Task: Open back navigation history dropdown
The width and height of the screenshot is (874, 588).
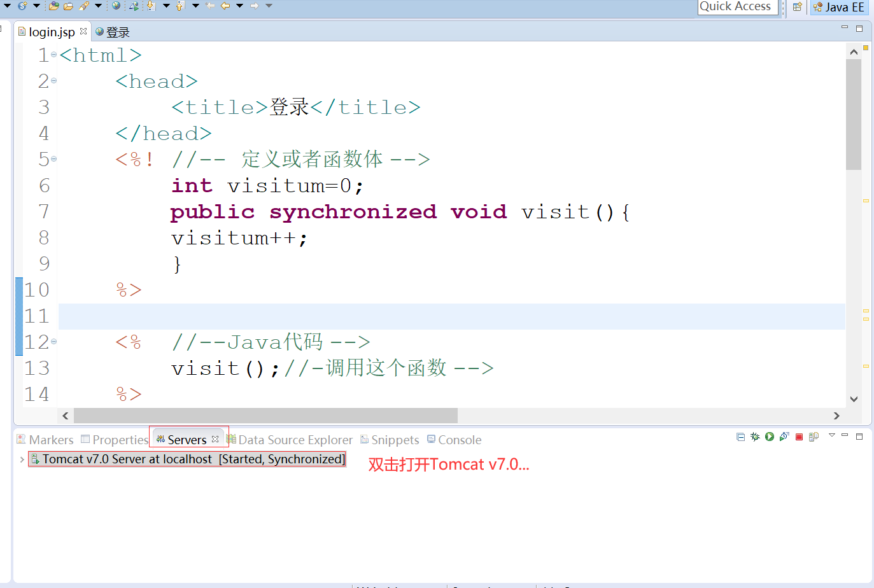Action: 239,6
